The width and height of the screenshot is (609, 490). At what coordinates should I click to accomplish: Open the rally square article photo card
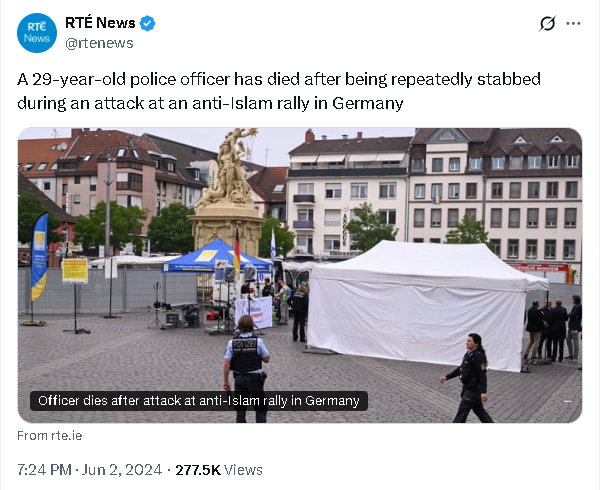coord(300,275)
